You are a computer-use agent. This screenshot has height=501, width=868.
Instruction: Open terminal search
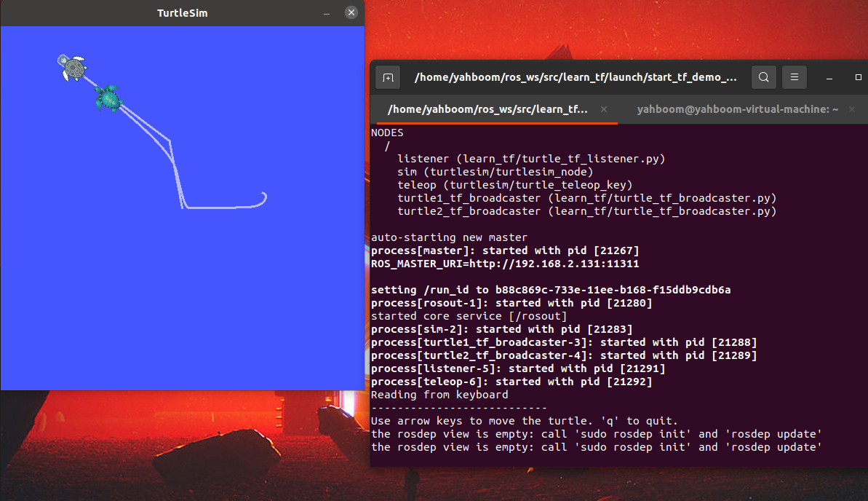[x=763, y=78]
